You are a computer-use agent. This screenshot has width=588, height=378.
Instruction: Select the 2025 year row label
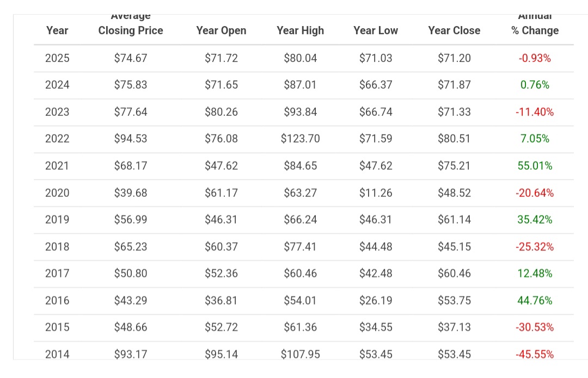(57, 58)
